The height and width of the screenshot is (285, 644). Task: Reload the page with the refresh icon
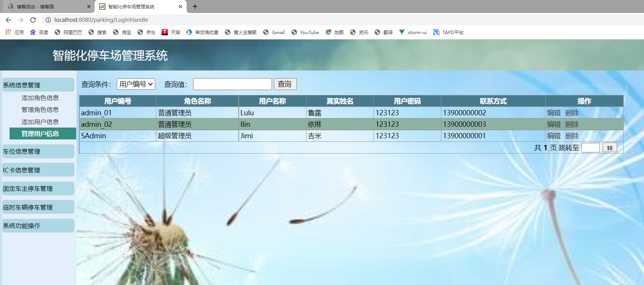[33, 20]
